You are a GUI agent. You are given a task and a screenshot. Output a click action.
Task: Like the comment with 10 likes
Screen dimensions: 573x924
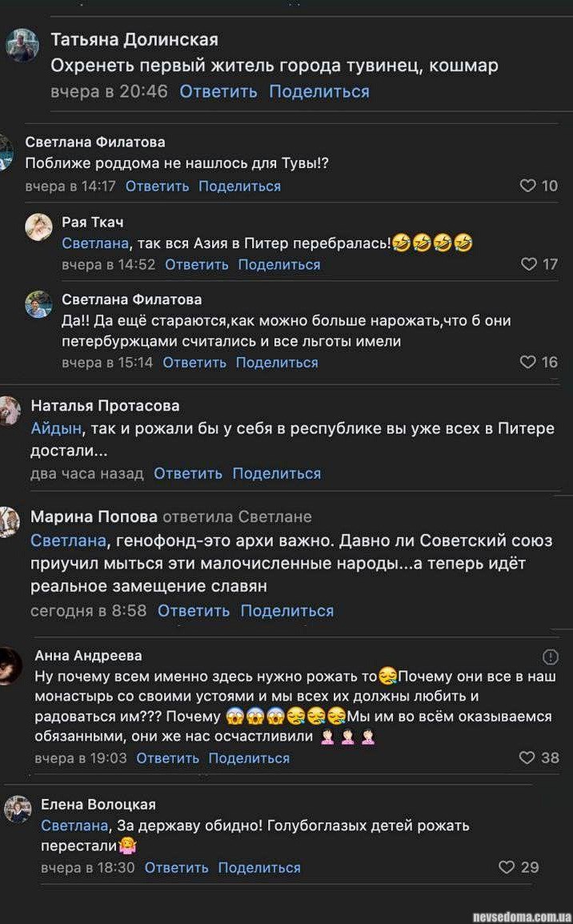pyautogui.click(x=528, y=186)
